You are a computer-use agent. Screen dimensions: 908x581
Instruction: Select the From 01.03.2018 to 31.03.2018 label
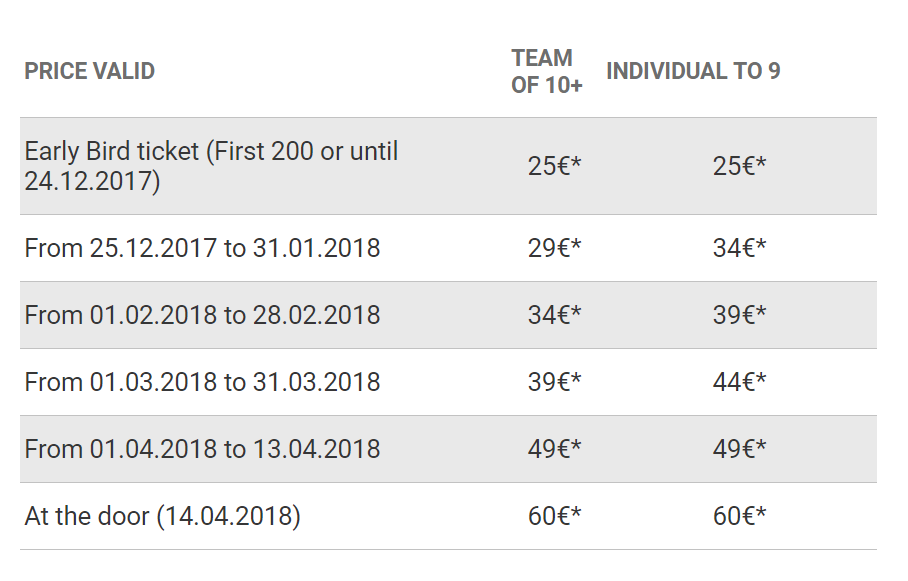tap(202, 382)
